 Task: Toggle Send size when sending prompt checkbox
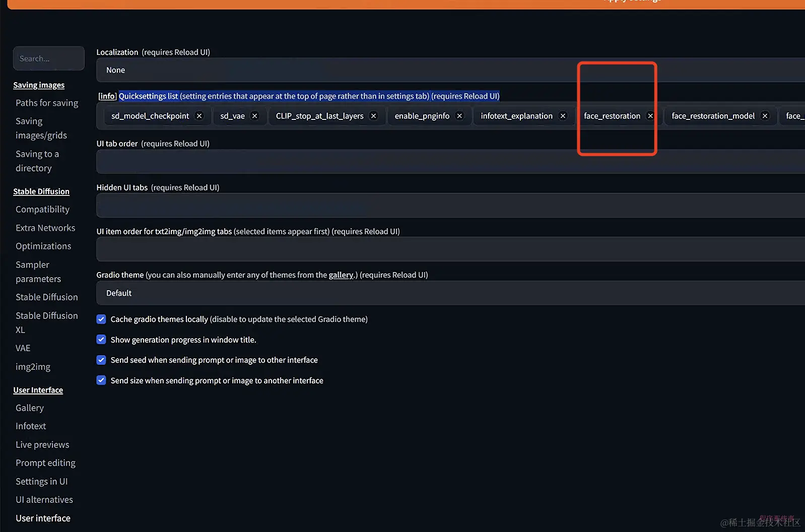[101, 380]
